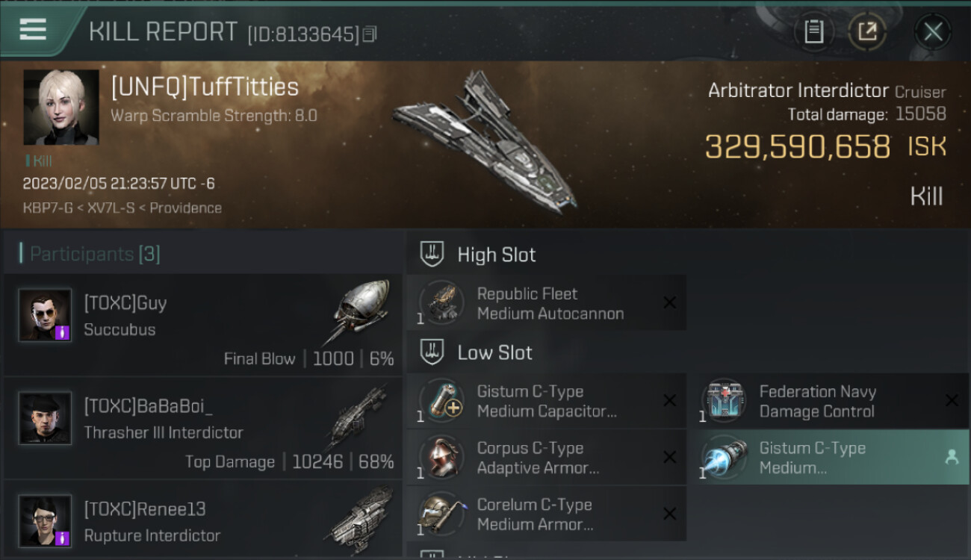Close the kill report window
971x560 pixels.
[x=933, y=31]
